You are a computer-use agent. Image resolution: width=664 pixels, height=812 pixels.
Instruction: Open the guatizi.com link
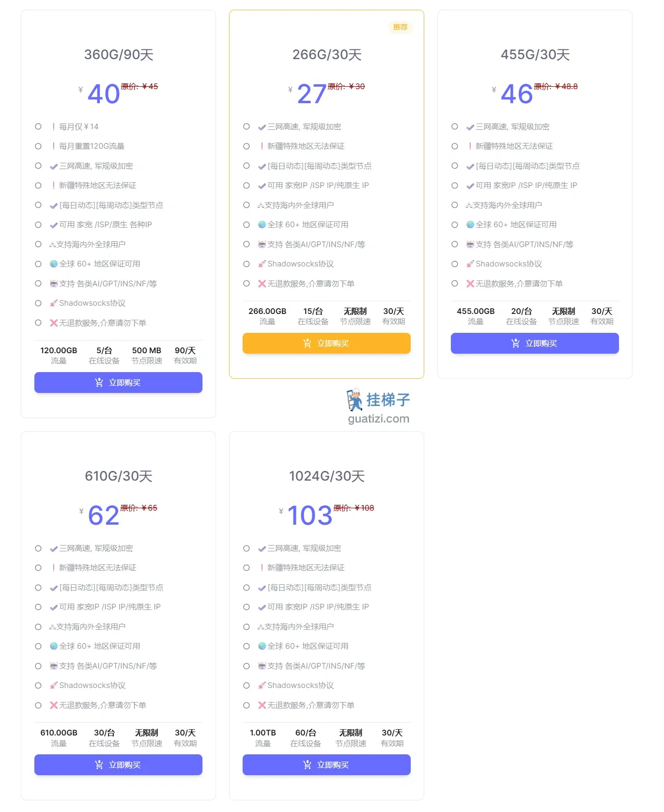click(x=379, y=419)
